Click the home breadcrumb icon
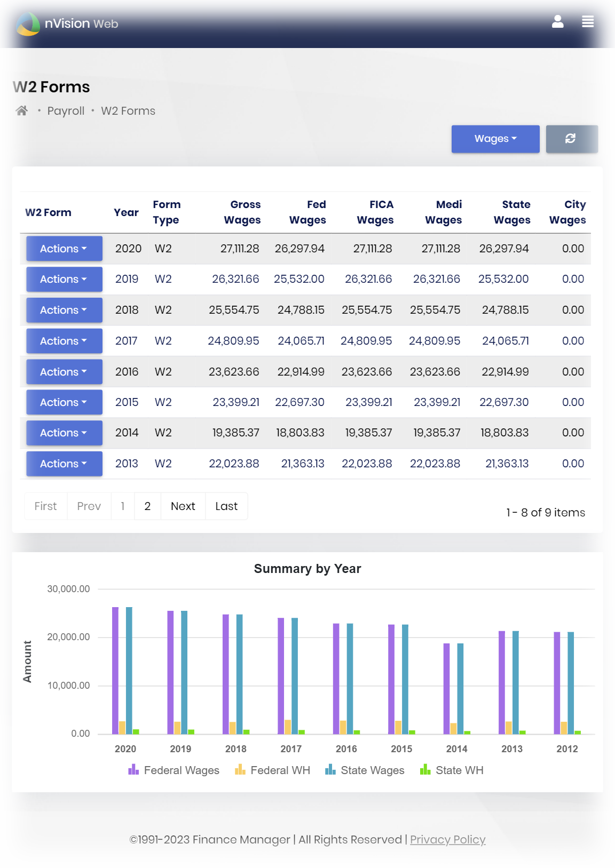Viewport: 615px width, 868px height. click(21, 110)
